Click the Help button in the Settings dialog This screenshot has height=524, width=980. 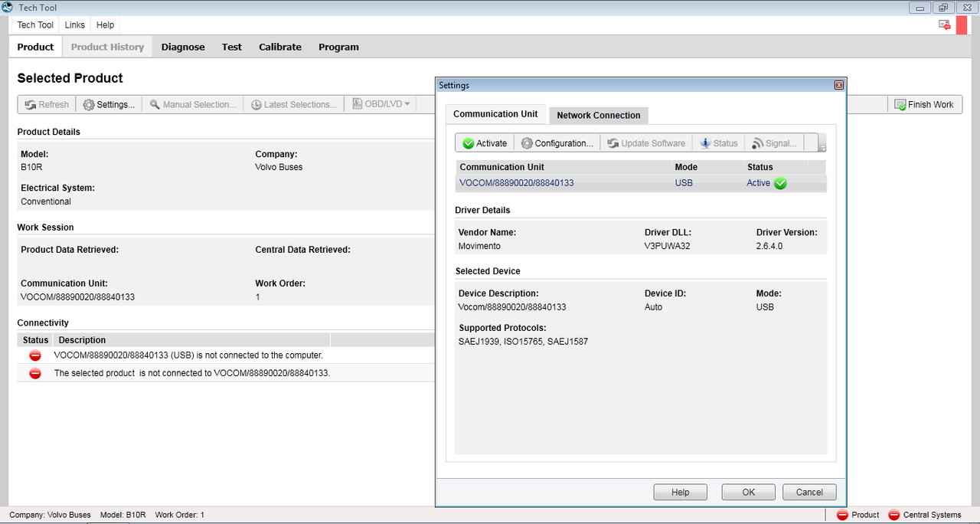pyautogui.click(x=680, y=493)
